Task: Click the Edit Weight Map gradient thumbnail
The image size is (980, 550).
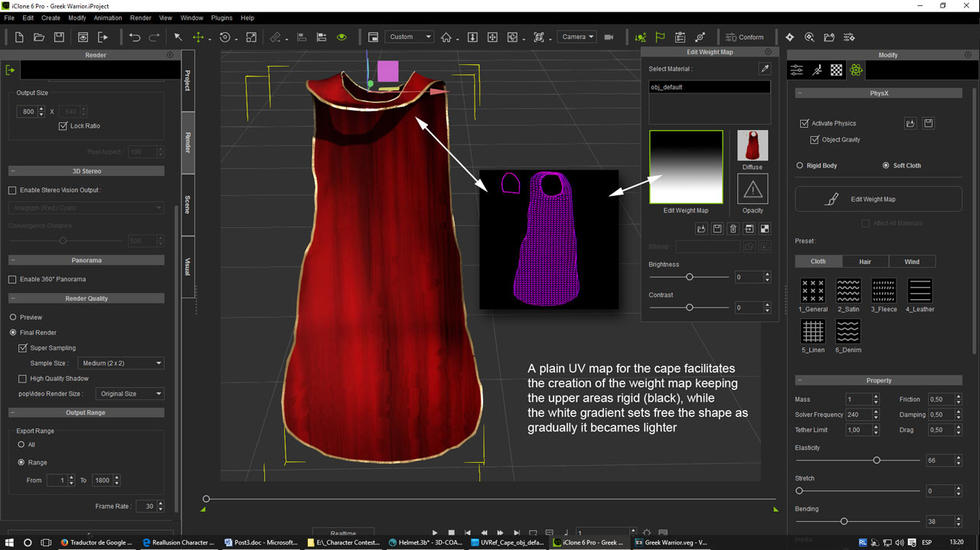Action: click(x=686, y=167)
